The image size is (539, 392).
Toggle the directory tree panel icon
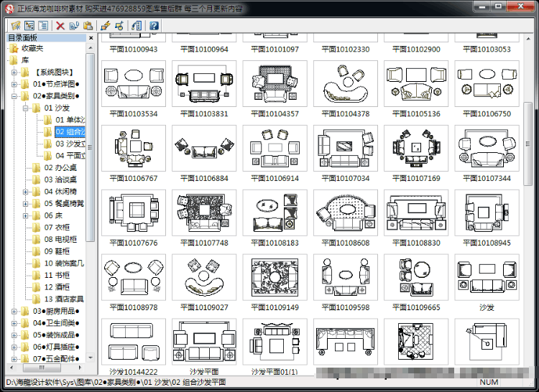[x=29, y=25]
